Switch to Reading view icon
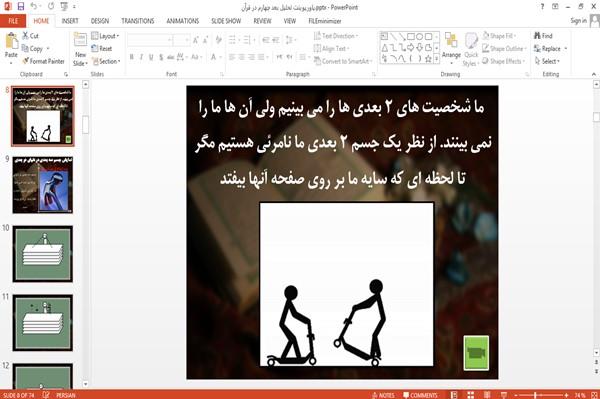The height and width of the screenshot is (399, 600). point(487,395)
